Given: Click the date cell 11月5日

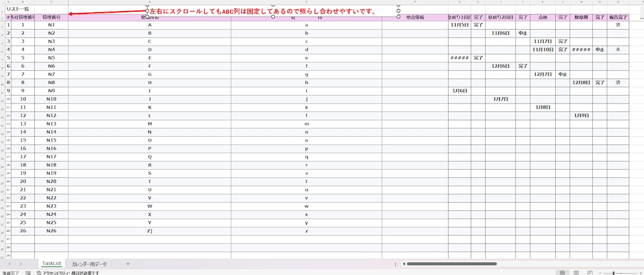Looking at the screenshot, I should (460, 25).
